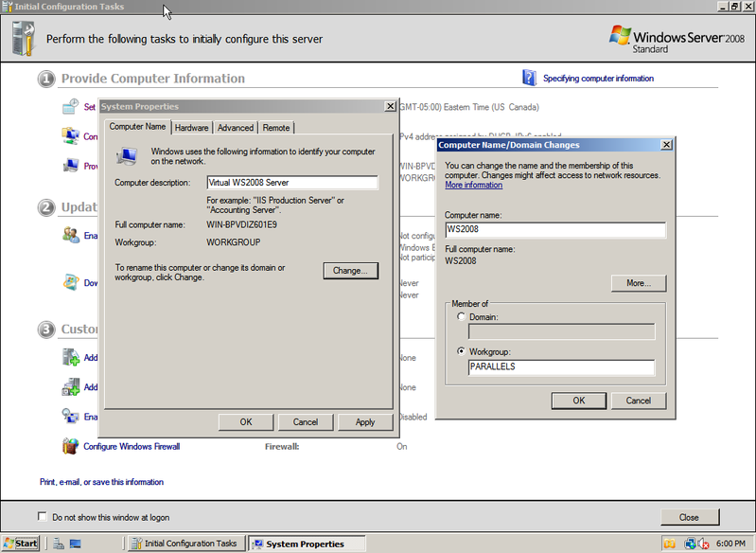Click Apply in System Properties
The width and height of the screenshot is (756, 553).
[365, 421]
